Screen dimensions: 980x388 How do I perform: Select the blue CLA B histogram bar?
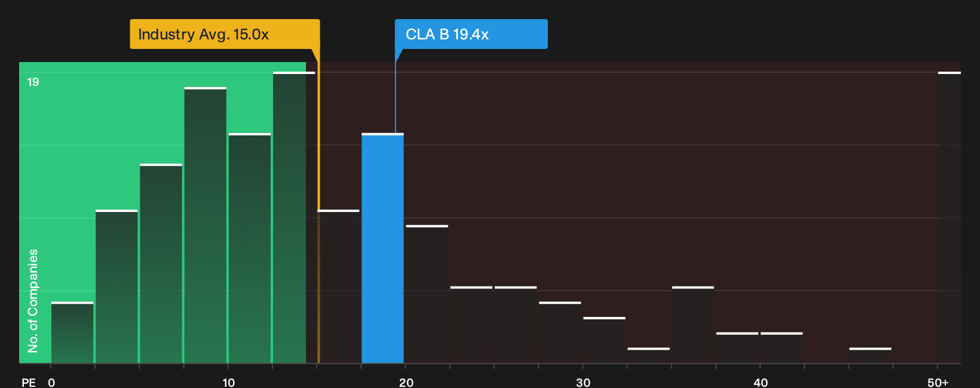point(382,248)
